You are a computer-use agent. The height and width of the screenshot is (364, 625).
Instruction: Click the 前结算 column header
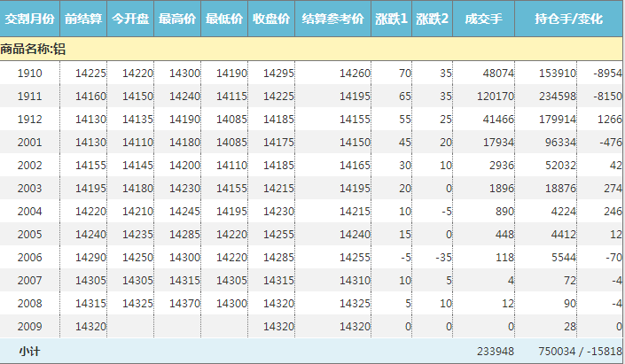(83, 19)
